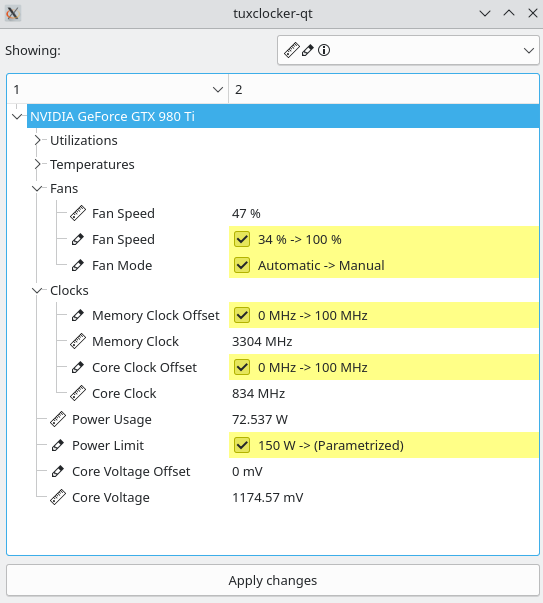Click the ruler icon beside the 47 % Fan Speed reading
Image resolution: width=543 pixels, height=603 pixels.
78,213
